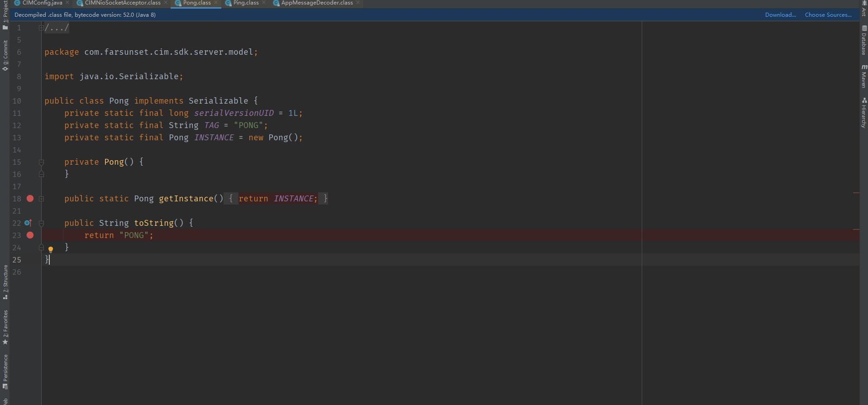
Task: Close the CIMConfig.java tab
Action: click(67, 3)
